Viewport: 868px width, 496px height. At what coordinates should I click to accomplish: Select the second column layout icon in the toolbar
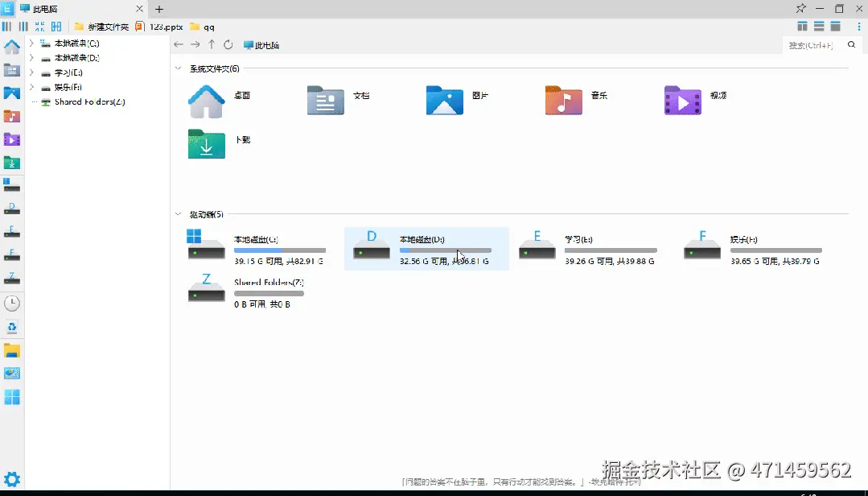point(23,27)
